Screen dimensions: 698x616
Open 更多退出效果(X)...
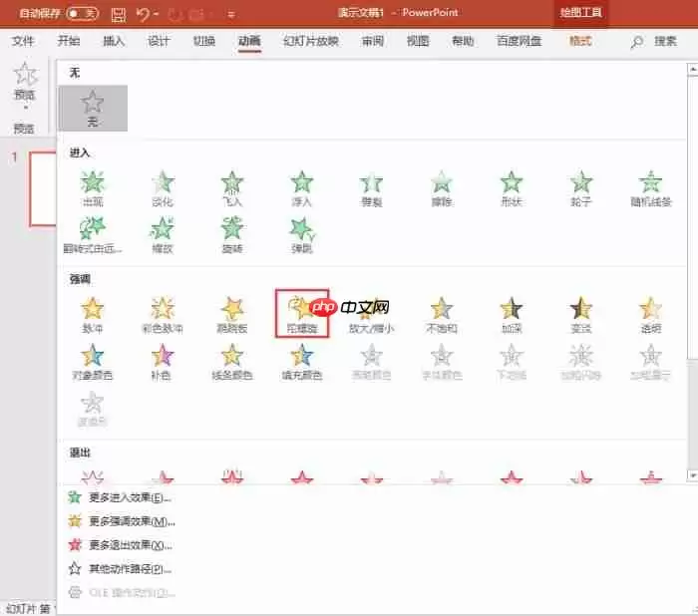[120, 545]
